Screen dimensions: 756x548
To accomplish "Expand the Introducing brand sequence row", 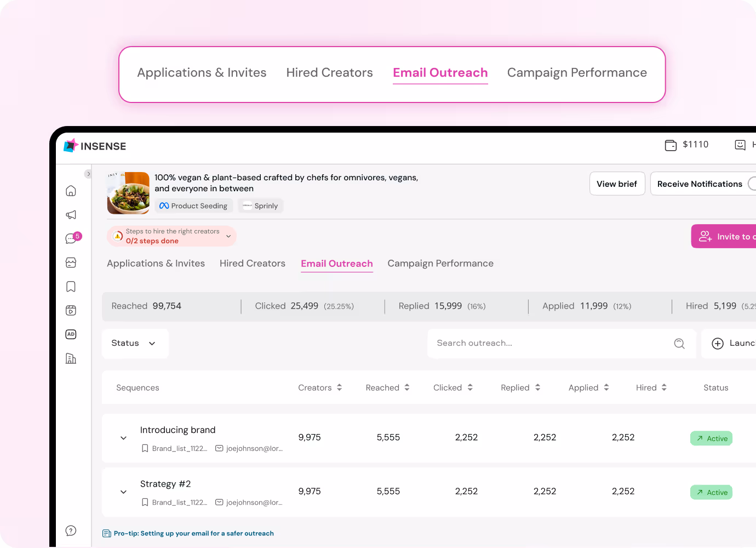I will [123, 438].
